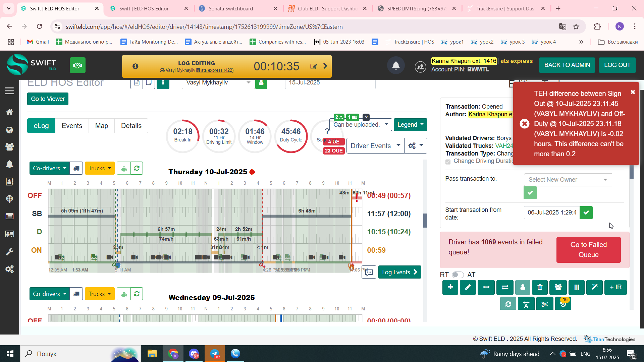Click start transaction date input field
Image resolution: width=644 pixels, height=362 pixels.
[552, 213]
